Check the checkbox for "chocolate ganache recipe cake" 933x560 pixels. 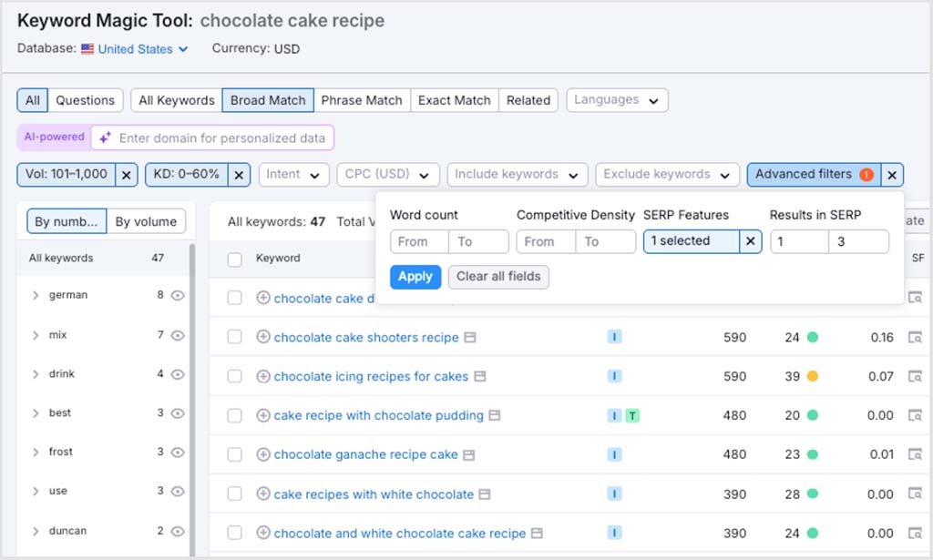[233, 454]
